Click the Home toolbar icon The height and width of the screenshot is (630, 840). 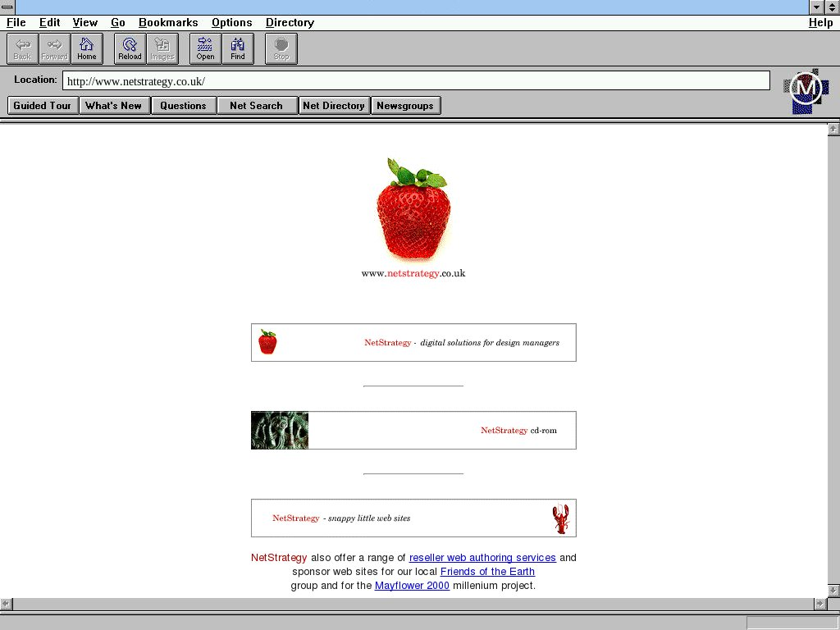87,48
